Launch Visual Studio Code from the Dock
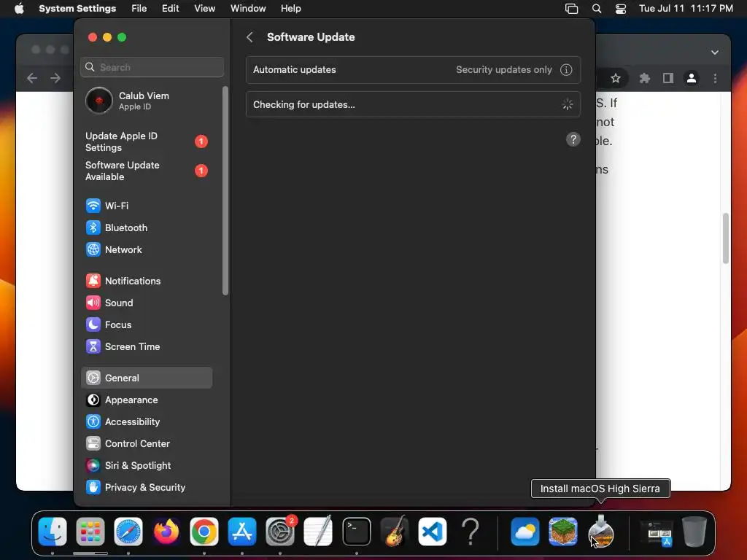This screenshot has height=560, width=747. point(433,532)
